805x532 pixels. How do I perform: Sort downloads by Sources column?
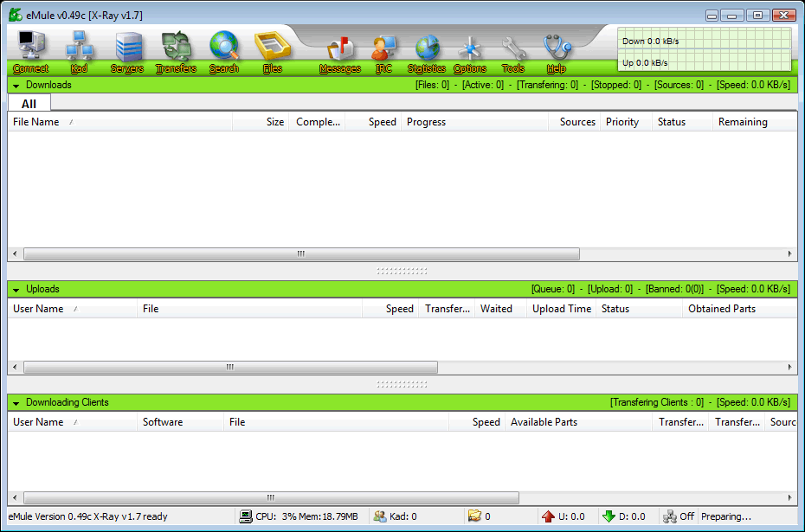pos(574,122)
